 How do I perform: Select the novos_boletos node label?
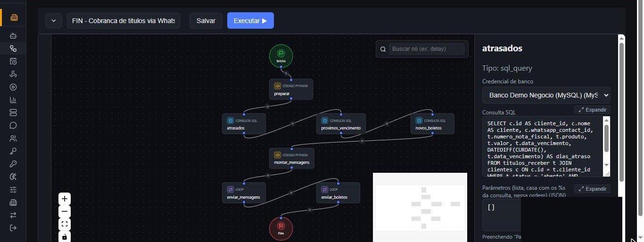[x=429, y=128]
